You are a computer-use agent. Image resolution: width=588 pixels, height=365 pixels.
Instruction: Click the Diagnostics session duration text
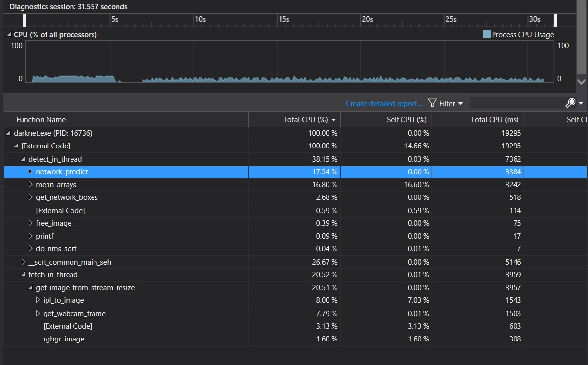[x=69, y=7]
